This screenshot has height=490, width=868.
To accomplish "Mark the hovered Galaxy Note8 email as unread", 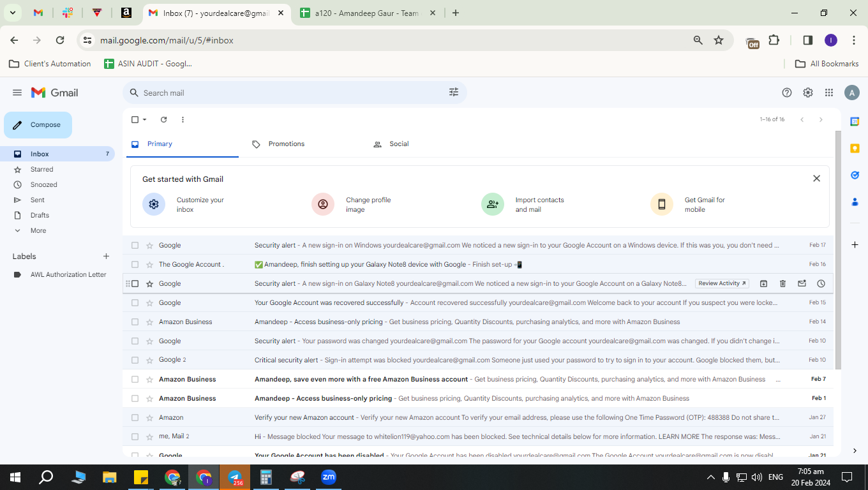I will [x=802, y=283].
